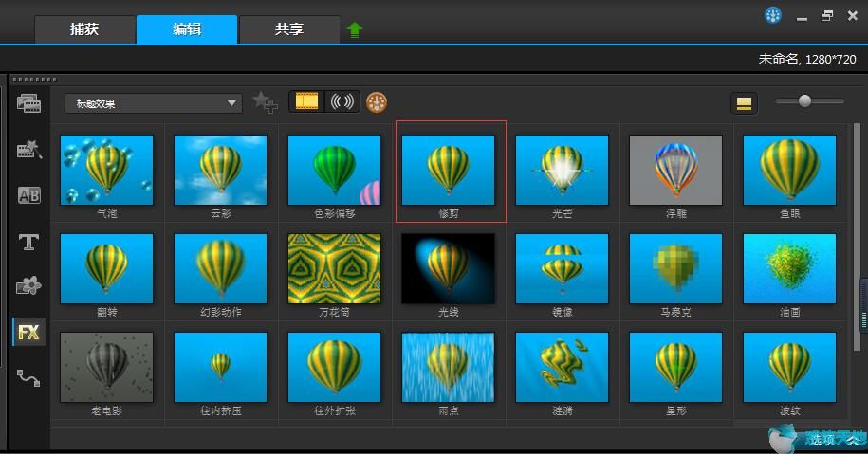Switch to the 共享 tab
Image resolution: width=868 pixels, height=454 pixels.
(x=289, y=29)
